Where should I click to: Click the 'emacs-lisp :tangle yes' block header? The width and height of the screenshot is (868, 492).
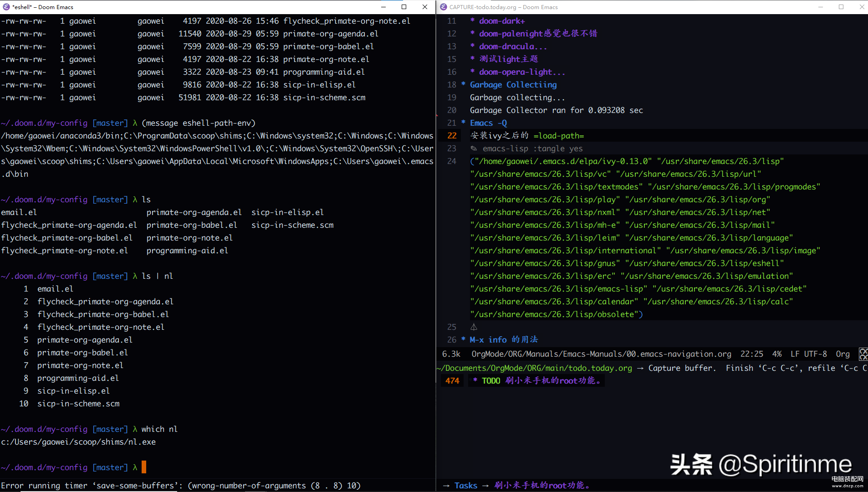533,149
